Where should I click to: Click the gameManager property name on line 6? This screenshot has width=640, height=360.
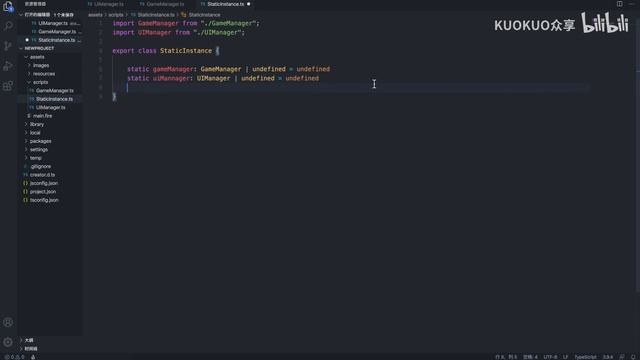coord(172,69)
